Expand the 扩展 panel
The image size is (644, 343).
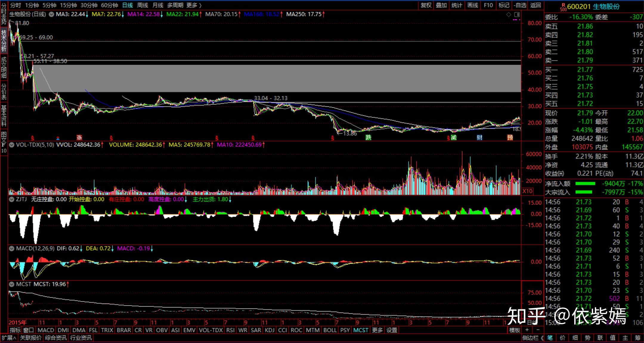pos(9,338)
